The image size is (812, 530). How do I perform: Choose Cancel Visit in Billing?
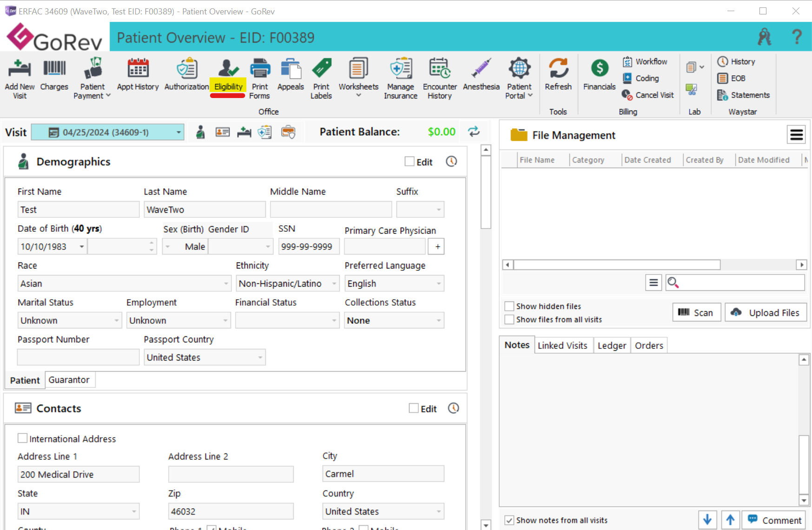tap(648, 95)
